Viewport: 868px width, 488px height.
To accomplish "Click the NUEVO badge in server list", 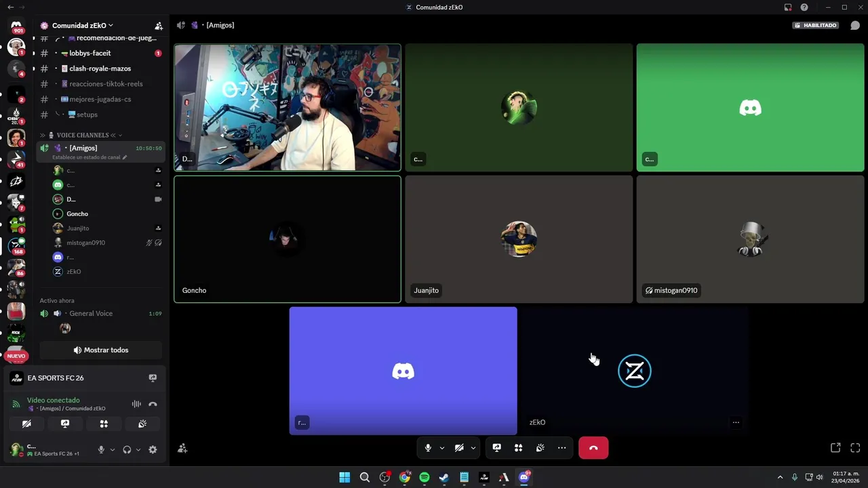I will tap(16, 356).
